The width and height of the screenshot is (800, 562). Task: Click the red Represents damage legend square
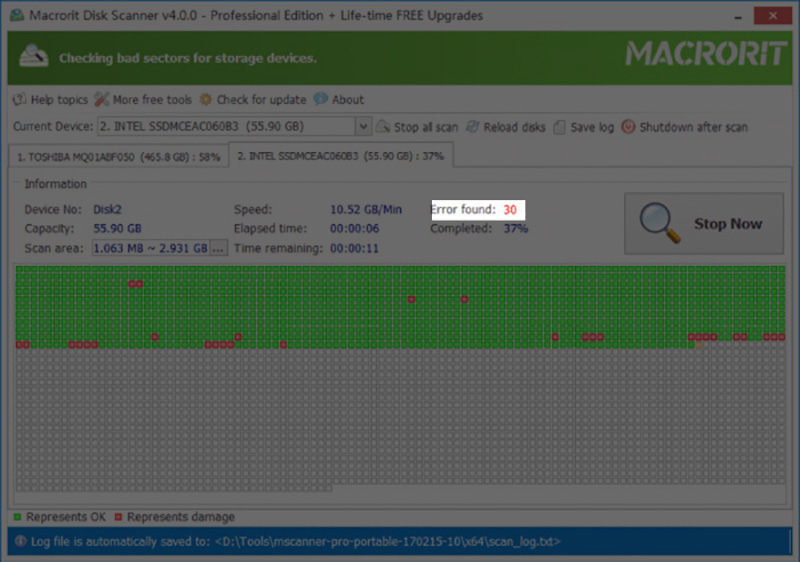tap(118, 517)
